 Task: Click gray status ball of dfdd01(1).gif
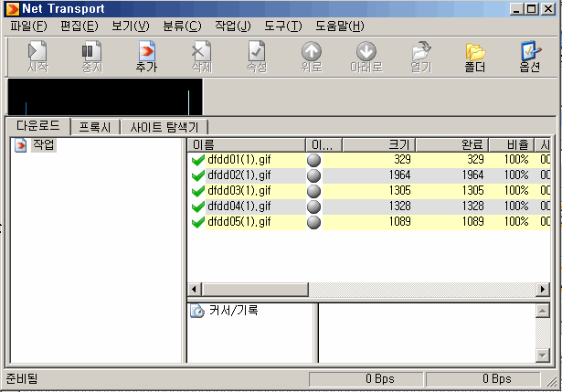[314, 160]
